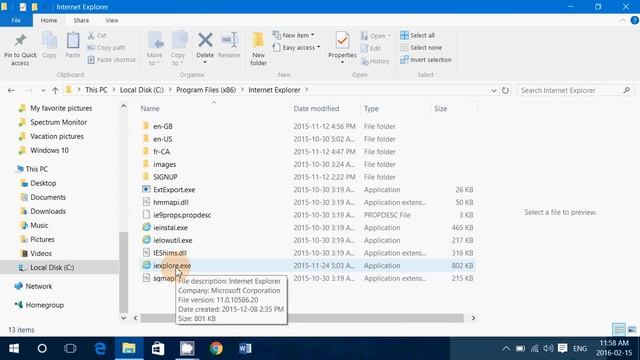Switch to Details view icon

(619, 329)
